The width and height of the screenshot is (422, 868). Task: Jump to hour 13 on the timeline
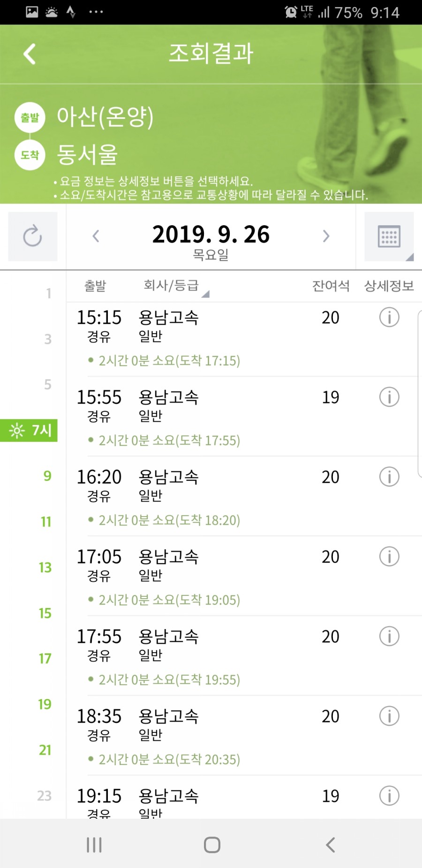coord(45,568)
